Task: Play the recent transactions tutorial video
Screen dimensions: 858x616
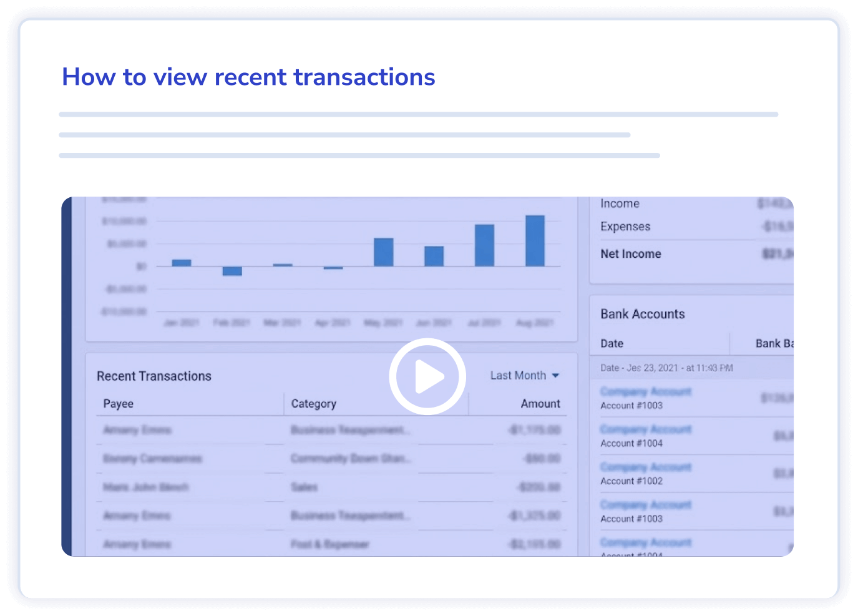Action: click(x=427, y=376)
